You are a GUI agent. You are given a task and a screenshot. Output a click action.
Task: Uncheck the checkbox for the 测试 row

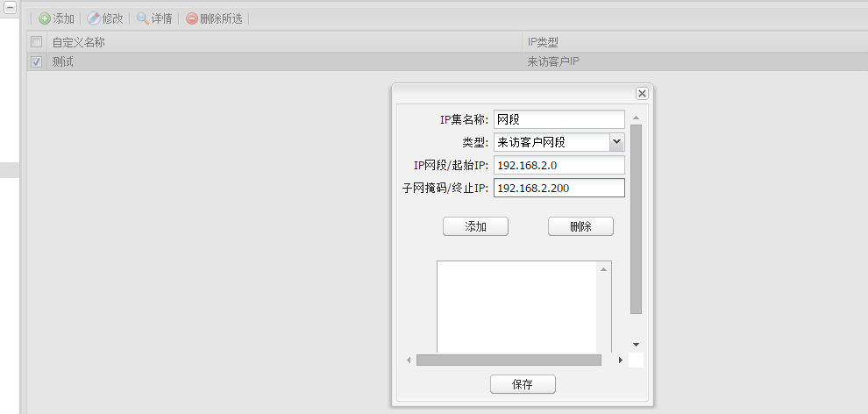point(36,62)
